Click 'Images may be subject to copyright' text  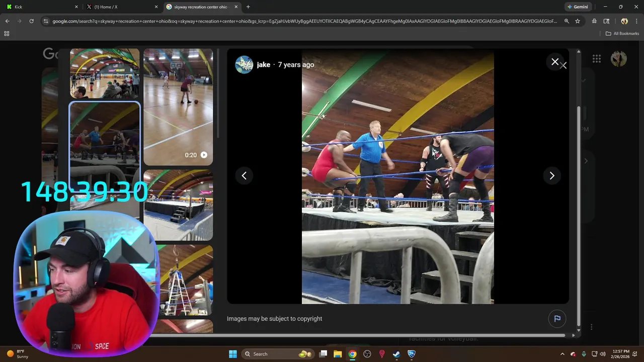pos(274,319)
